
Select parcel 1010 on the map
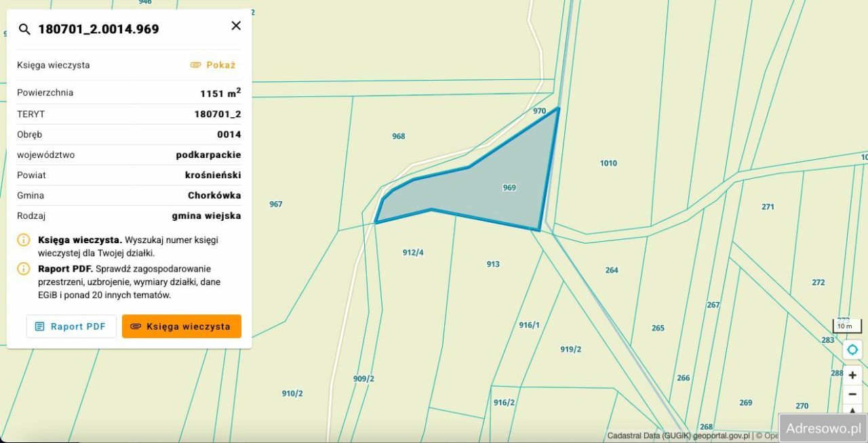[608, 163]
